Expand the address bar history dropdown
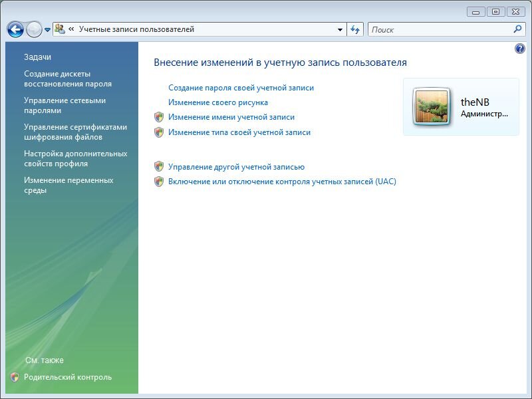This screenshot has width=532, height=399. point(340,29)
